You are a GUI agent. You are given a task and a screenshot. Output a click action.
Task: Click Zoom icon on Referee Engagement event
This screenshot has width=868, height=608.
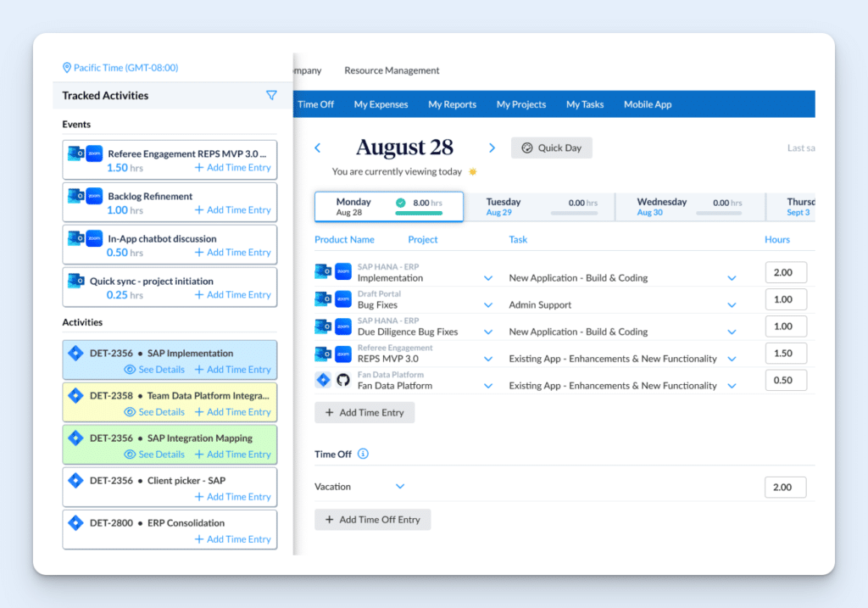click(x=95, y=153)
